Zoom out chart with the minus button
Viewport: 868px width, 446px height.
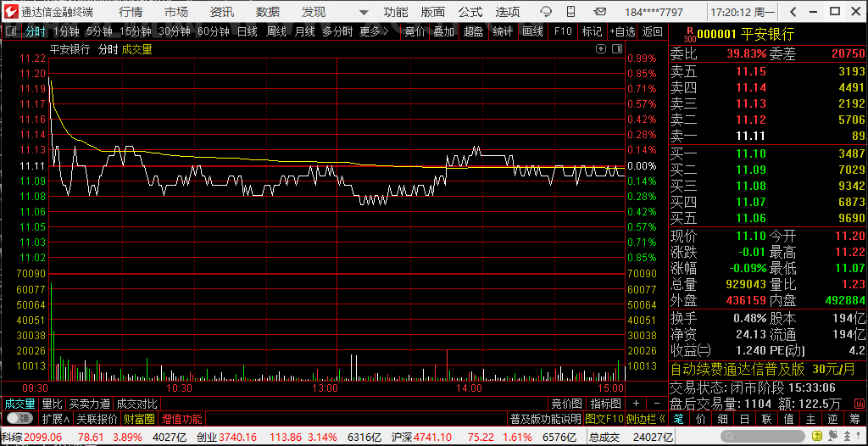(657, 404)
